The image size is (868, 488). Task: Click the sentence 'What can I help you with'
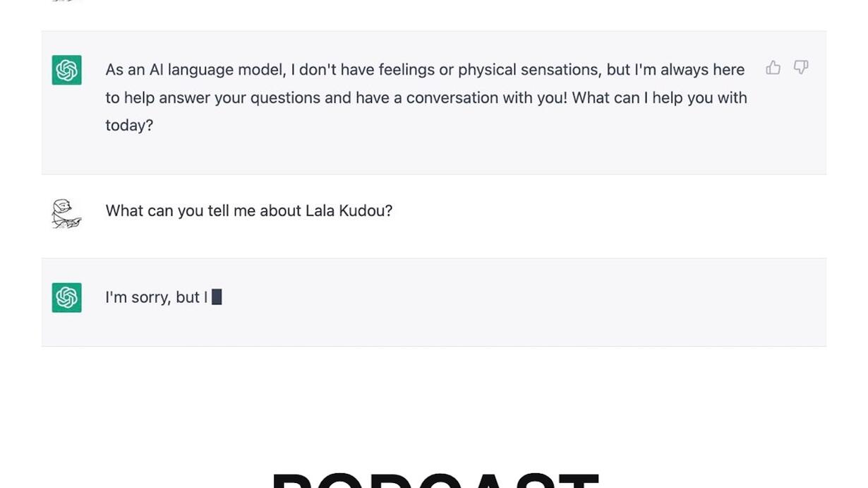coord(659,97)
